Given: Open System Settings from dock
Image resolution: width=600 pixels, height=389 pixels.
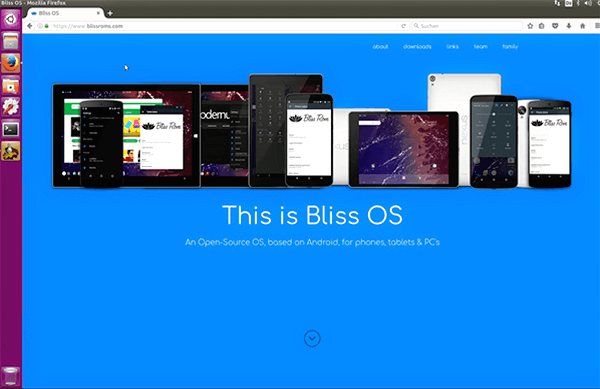Looking at the screenshot, I should tap(11, 107).
